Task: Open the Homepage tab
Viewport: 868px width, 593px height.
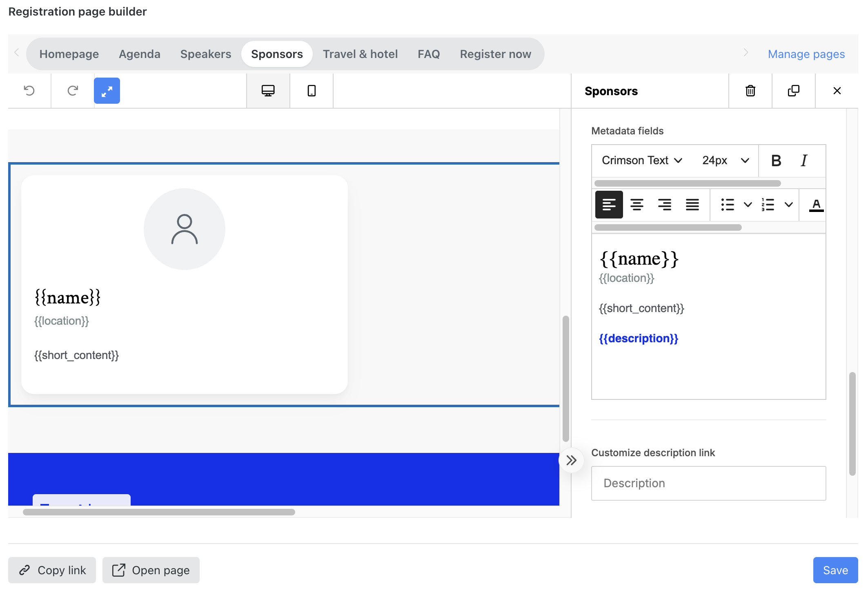Action: point(69,54)
